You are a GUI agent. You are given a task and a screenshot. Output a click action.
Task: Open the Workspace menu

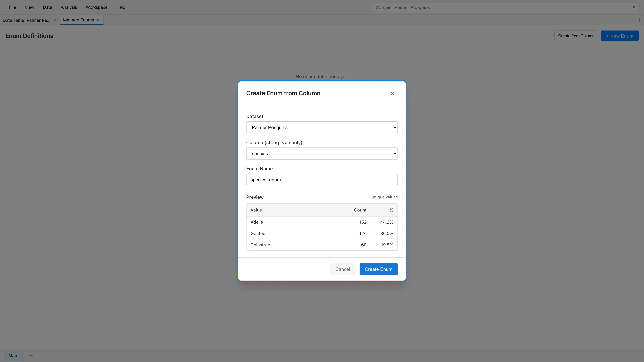point(96,7)
